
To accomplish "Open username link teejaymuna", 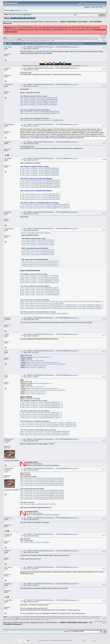I will click(8, 518).
